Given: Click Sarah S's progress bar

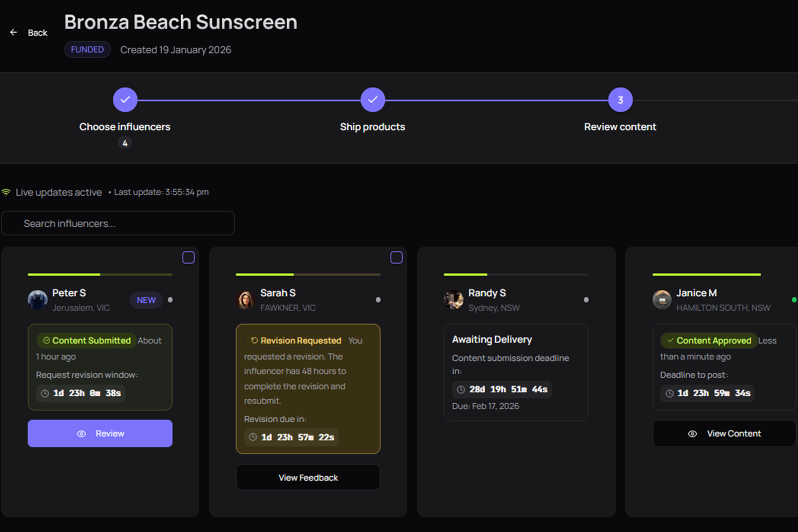Looking at the screenshot, I should [x=308, y=274].
